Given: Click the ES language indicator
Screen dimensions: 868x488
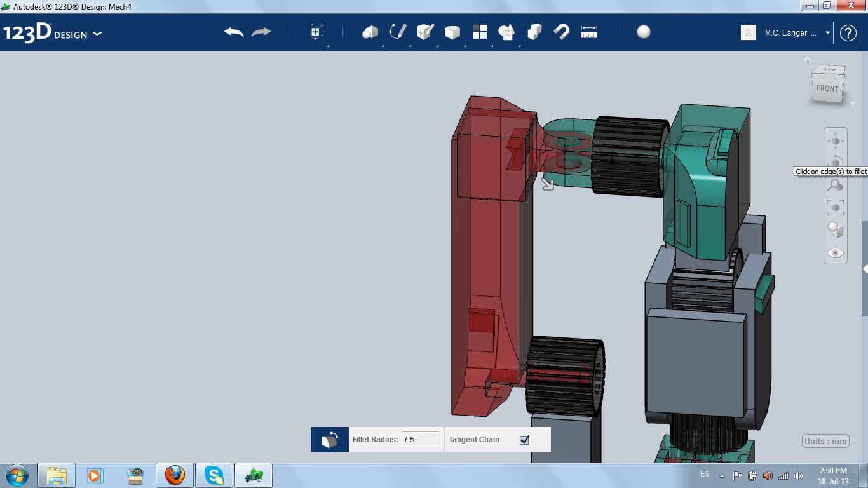Looking at the screenshot, I should coord(705,475).
